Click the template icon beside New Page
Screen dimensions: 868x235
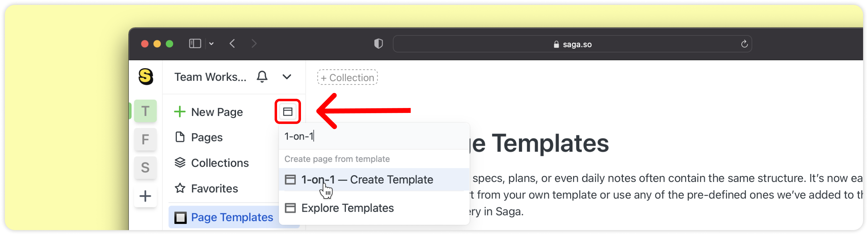click(287, 112)
